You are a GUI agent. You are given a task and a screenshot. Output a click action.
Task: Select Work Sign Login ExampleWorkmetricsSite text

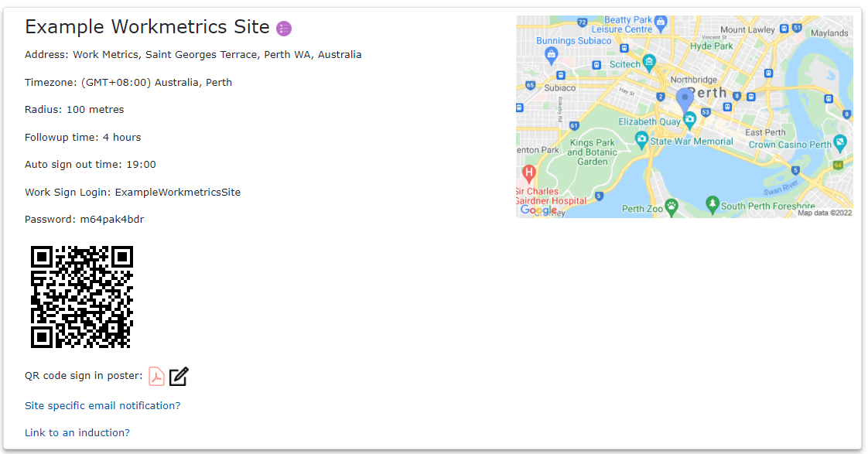133,192
